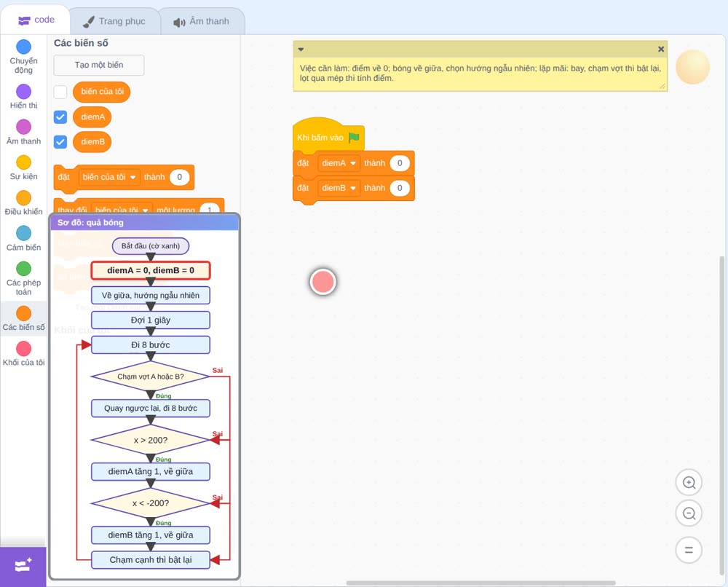This screenshot has height=587, width=728.
Task: Click the yellow ball sprite on stage
Action: (x=692, y=67)
